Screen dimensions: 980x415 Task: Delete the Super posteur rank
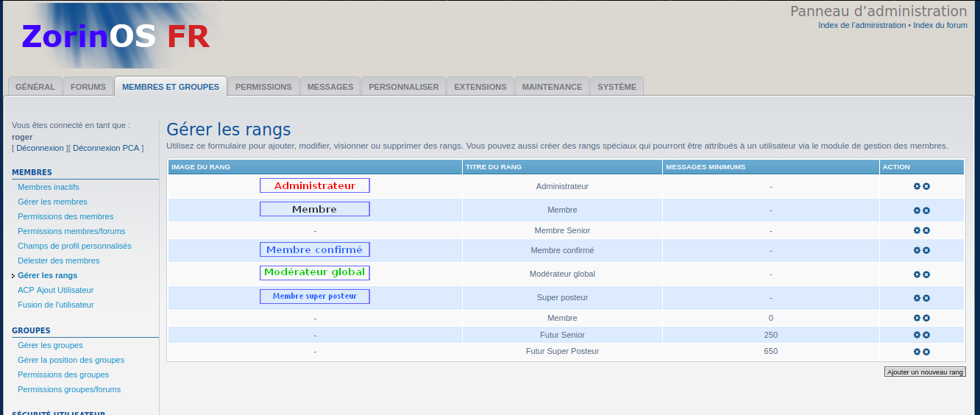click(926, 298)
